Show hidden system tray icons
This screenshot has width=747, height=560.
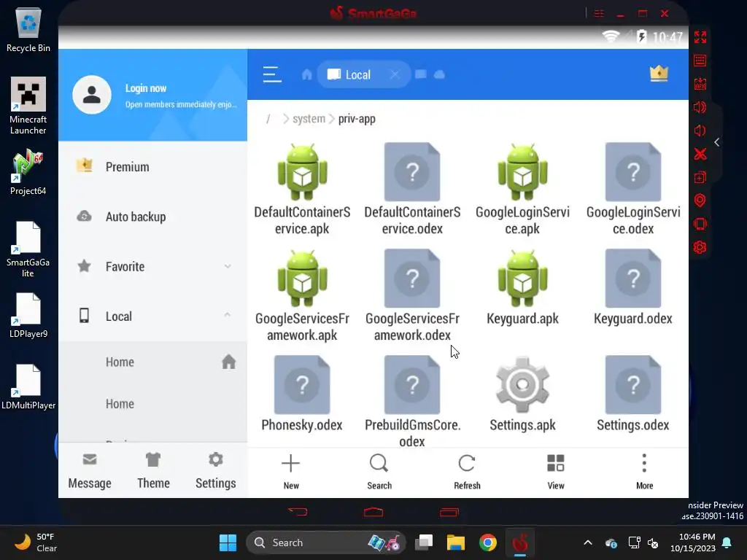pos(588,542)
